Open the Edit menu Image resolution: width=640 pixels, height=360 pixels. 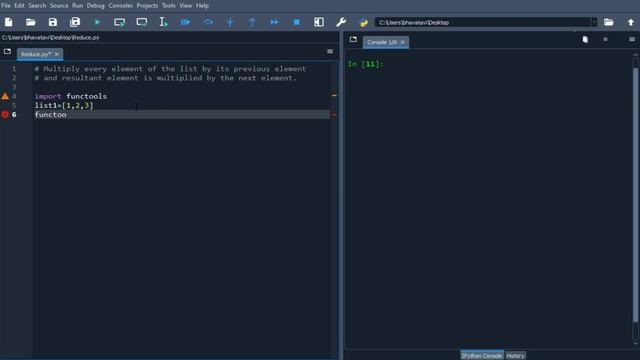19,6
